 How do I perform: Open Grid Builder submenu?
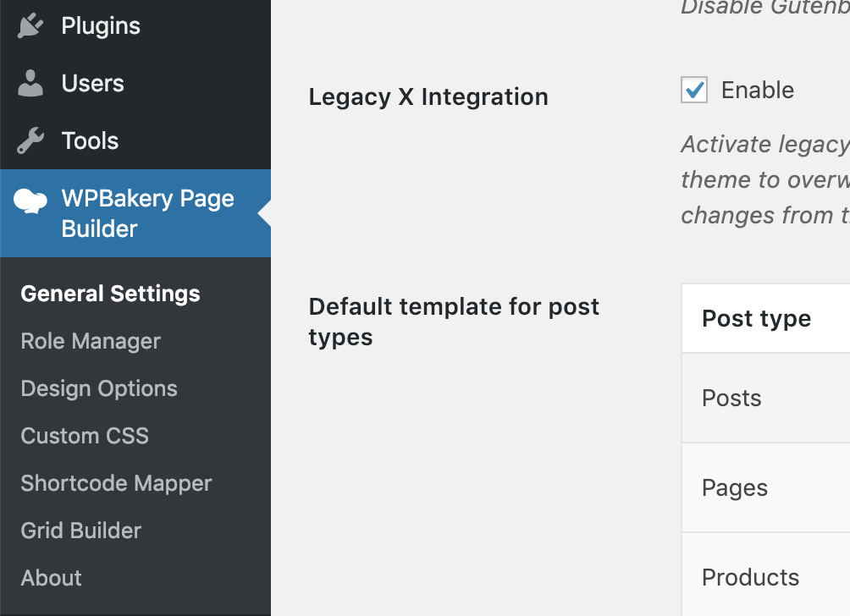[80, 531]
